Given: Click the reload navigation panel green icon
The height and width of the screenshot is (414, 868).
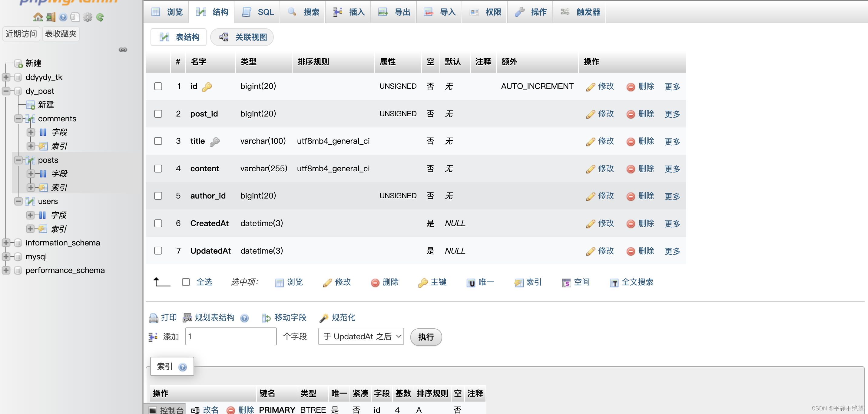Looking at the screenshot, I should point(100,17).
